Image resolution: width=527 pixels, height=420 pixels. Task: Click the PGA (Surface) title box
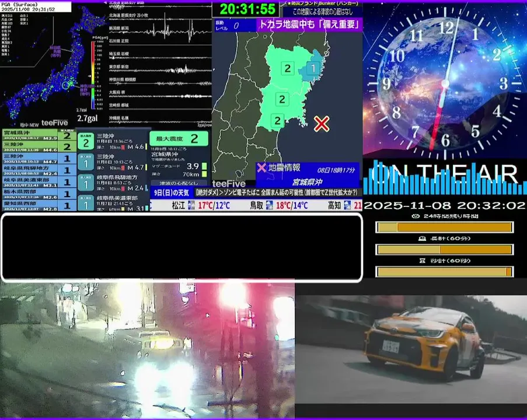click(36, 7)
